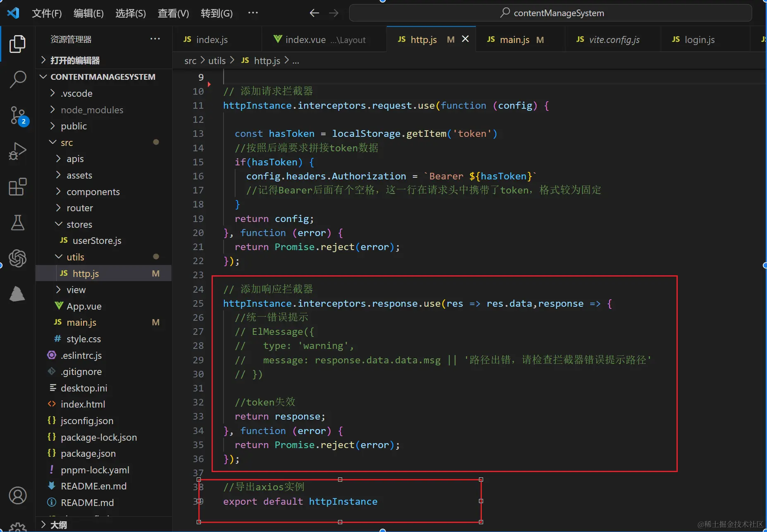
Task: Open the Search view icon
Action: [17, 79]
